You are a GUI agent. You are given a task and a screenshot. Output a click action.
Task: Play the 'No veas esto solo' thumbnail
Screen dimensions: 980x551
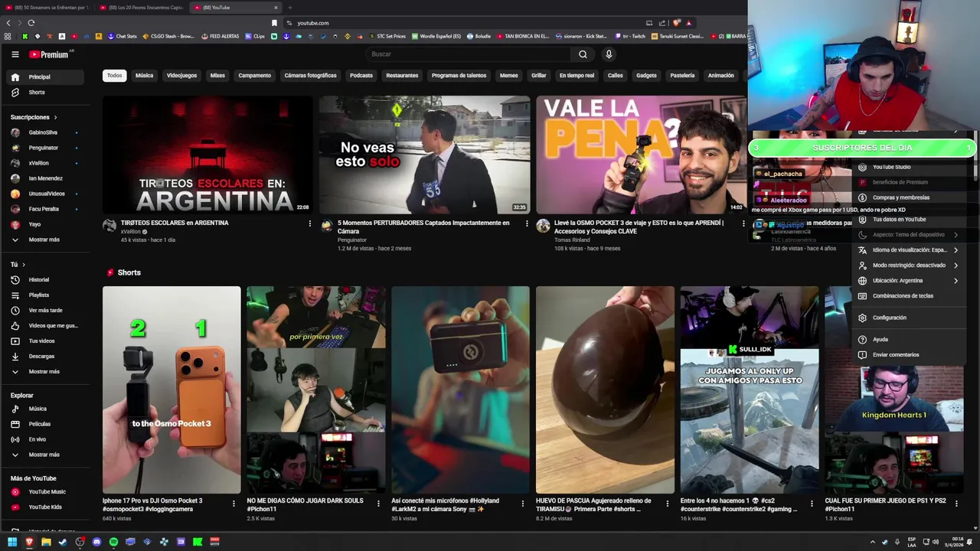424,155
